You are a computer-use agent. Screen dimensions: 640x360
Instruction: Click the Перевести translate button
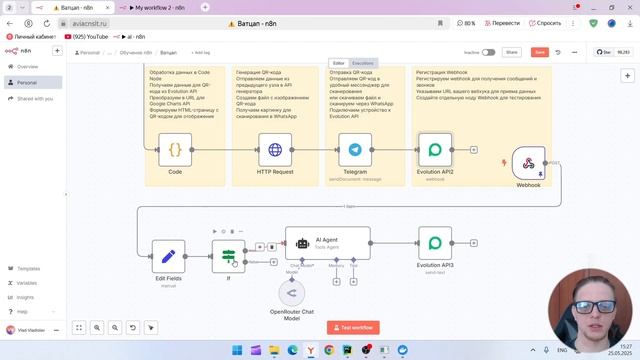[x=502, y=23]
